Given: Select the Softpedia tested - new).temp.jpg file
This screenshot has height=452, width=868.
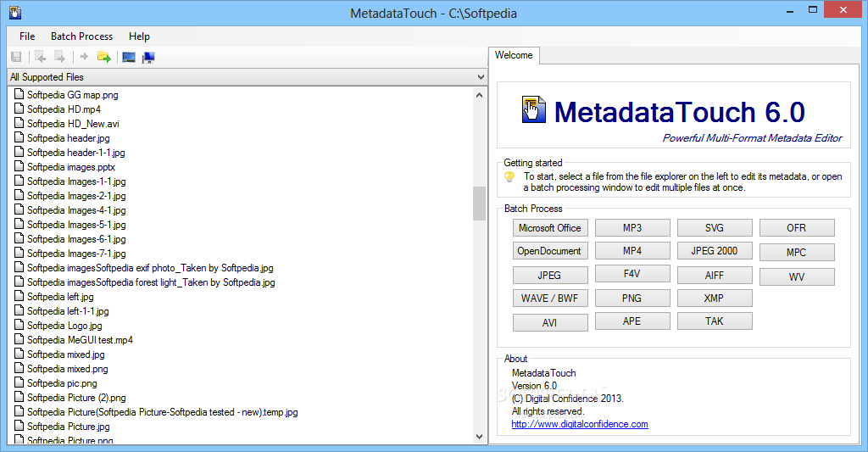Looking at the screenshot, I should click(162, 411).
